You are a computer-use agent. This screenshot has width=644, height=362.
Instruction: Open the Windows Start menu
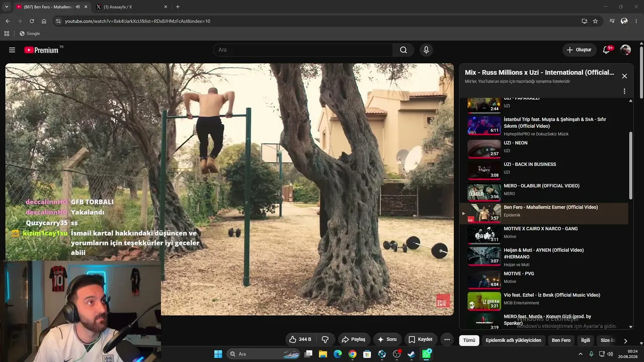[x=218, y=354]
